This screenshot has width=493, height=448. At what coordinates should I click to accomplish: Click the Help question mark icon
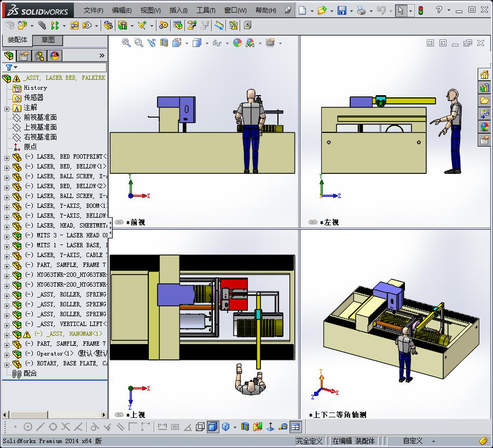tap(439, 10)
